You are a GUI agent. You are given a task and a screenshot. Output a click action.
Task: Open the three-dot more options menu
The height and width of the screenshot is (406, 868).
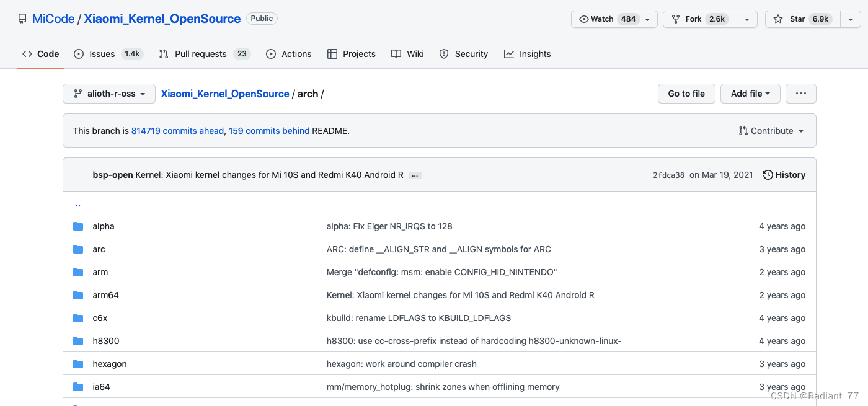coord(801,94)
